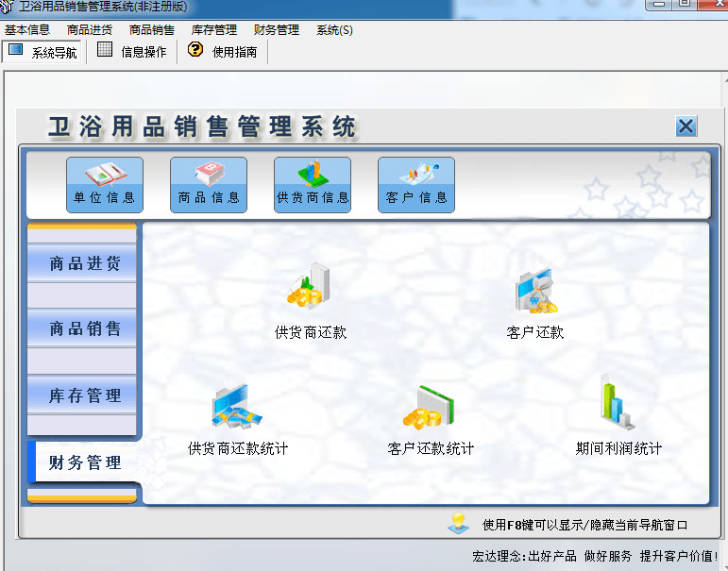The height and width of the screenshot is (571, 728).
Task: Select the 财务管理 sidebar section
Action: coord(84,462)
